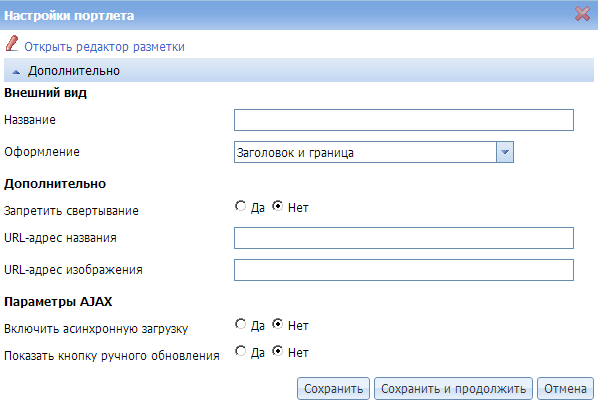Focus the URL-адрес названия input field
Image resolution: width=598 pixels, height=403 pixels.
[404, 238]
